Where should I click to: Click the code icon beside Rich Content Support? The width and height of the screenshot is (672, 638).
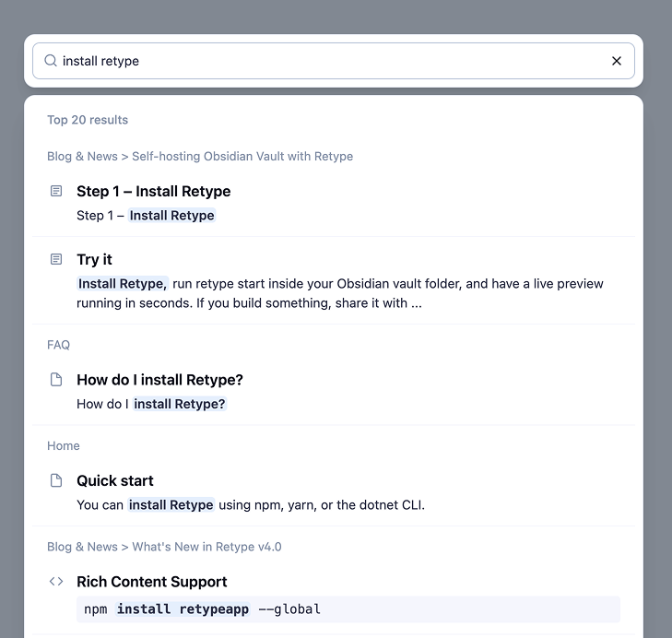(x=56, y=581)
